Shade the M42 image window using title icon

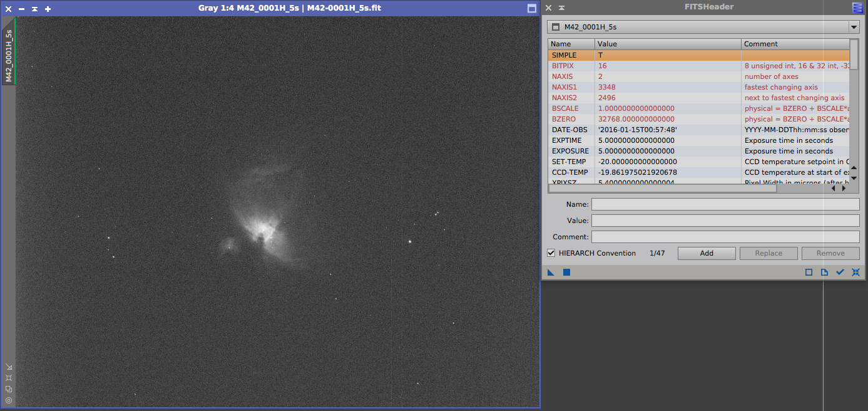[x=34, y=9]
